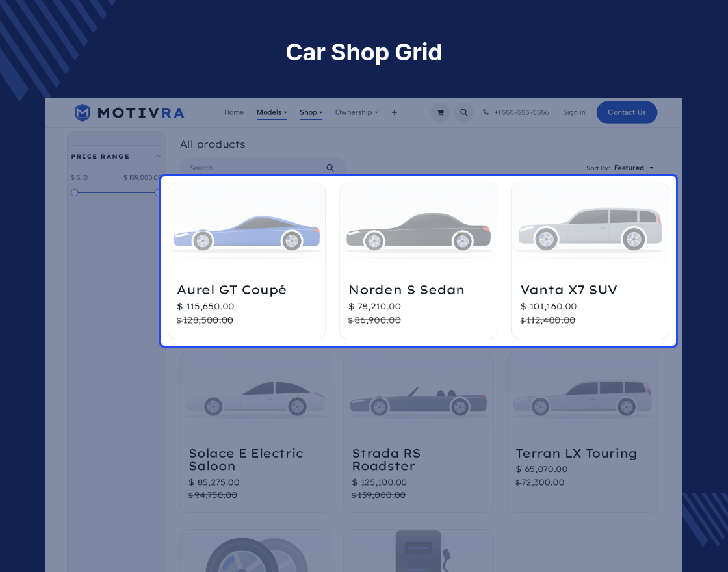Click the magnifier inside products search box
Screen dimensions: 728x572
pos(330,168)
